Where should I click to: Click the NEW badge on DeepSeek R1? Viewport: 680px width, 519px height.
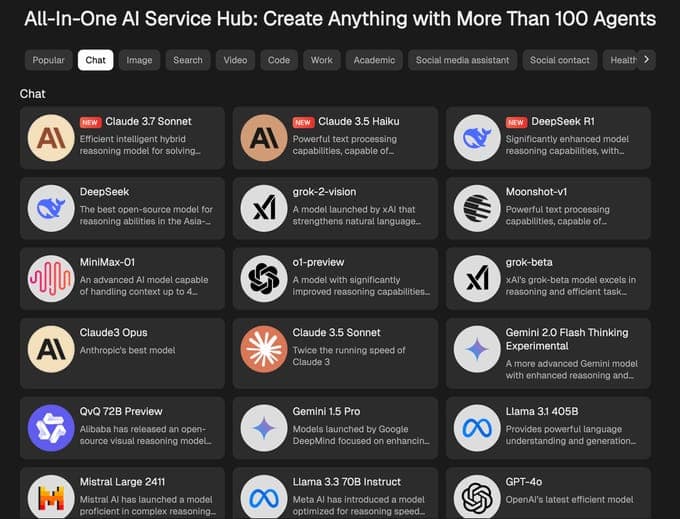click(x=516, y=122)
